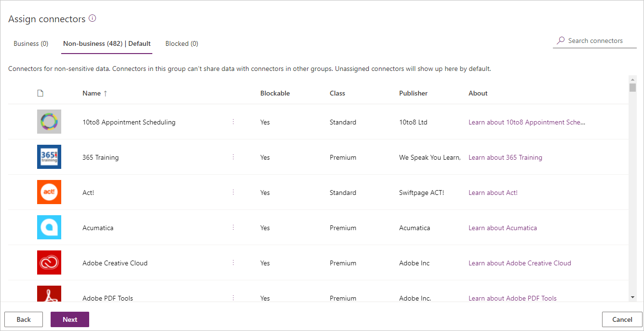The height and width of the screenshot is (331, 644).
Task: Select the Acumatica connector name
Action: point(98,228)
